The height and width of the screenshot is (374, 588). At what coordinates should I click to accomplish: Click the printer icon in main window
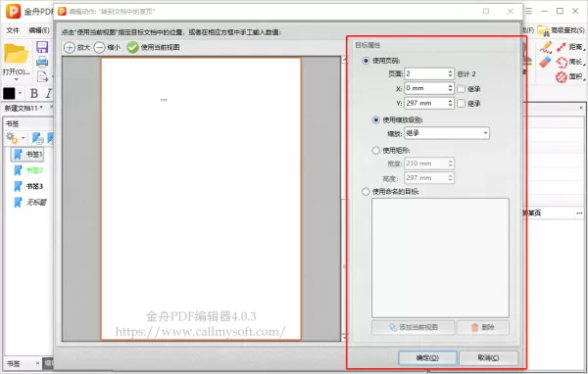pos(42,61)
